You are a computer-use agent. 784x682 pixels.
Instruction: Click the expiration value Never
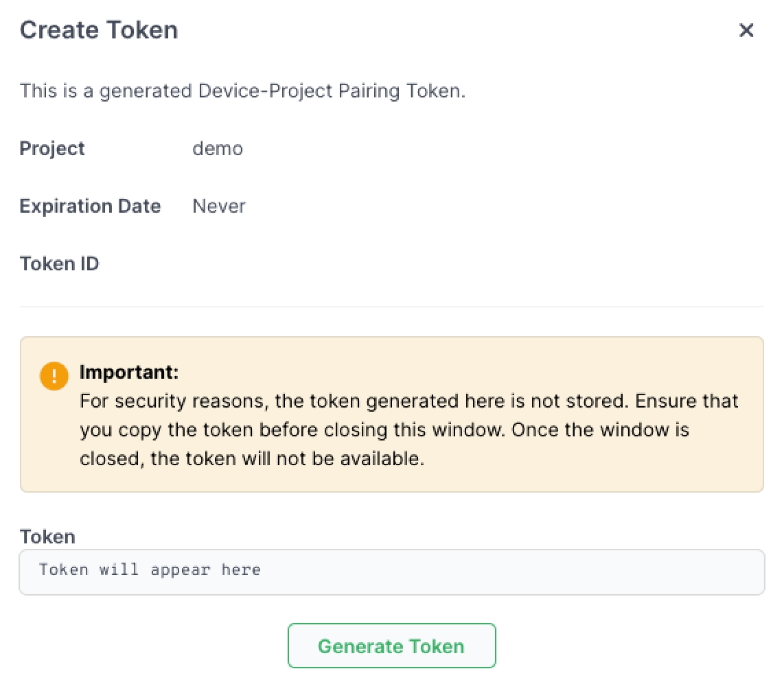tap(219, 206)
